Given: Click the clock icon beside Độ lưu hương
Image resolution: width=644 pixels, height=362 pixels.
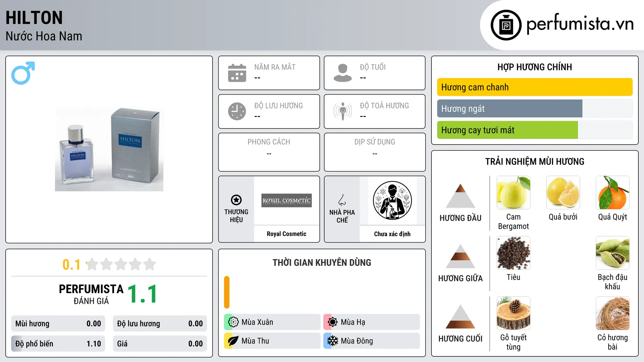Looking at the screenshot, I should 237,111.
